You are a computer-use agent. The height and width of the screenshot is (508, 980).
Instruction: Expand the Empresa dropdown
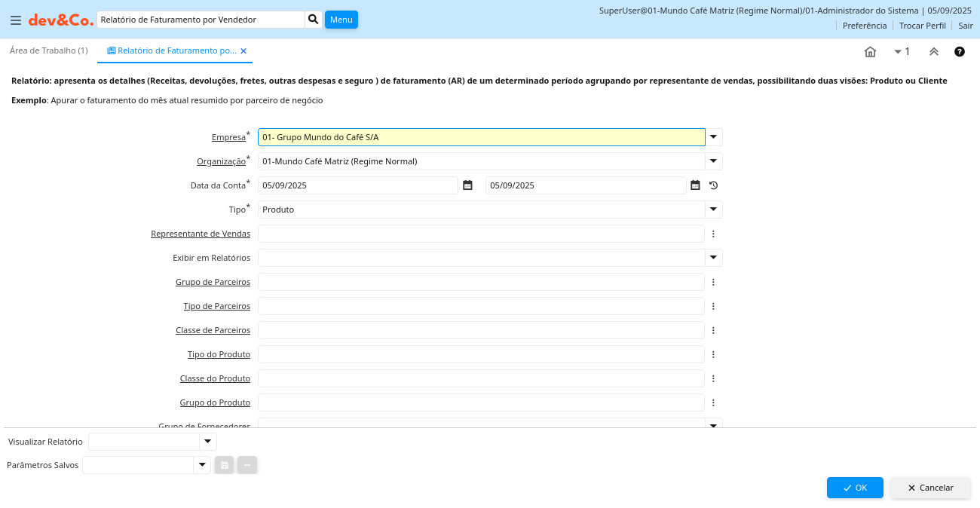point(713,137)
